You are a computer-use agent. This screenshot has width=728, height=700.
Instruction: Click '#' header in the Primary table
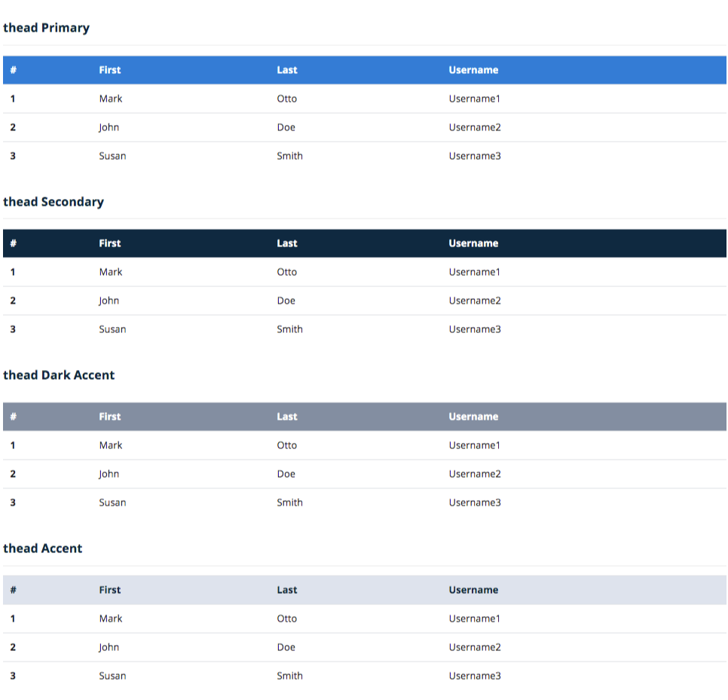click(x=14, y=70)
